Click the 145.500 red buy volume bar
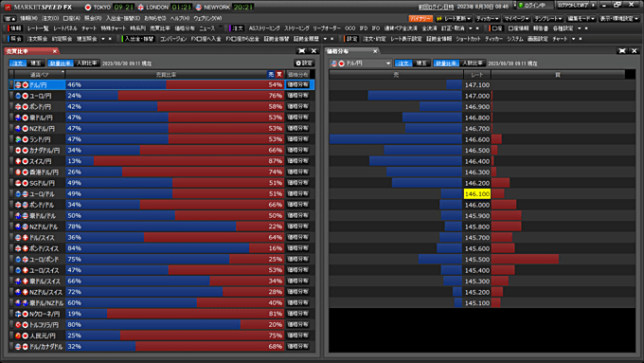Viewport: 644px width, 363px height. coord(525,259)
